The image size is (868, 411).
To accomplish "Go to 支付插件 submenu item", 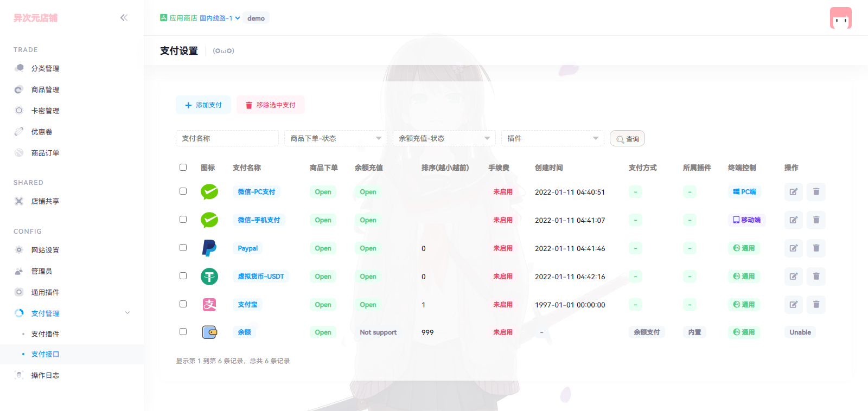I will (45, 334).
